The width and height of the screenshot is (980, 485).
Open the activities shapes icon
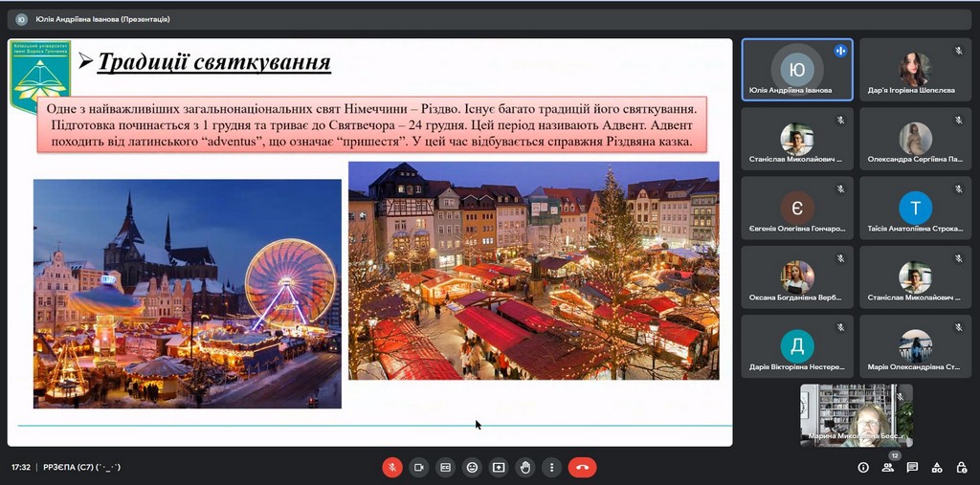coord(936,468)
